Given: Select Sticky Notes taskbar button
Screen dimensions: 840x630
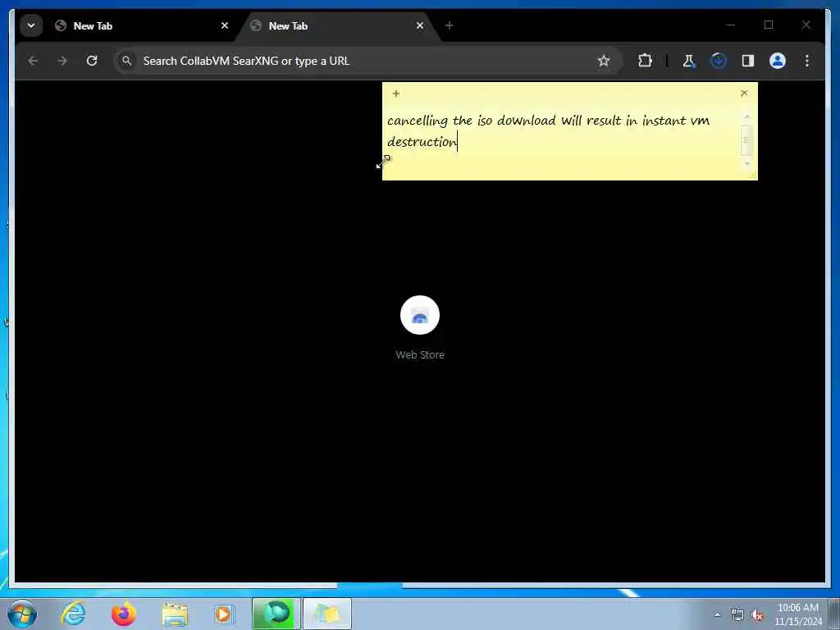Looking at the screenshot, I should point(327,614).
